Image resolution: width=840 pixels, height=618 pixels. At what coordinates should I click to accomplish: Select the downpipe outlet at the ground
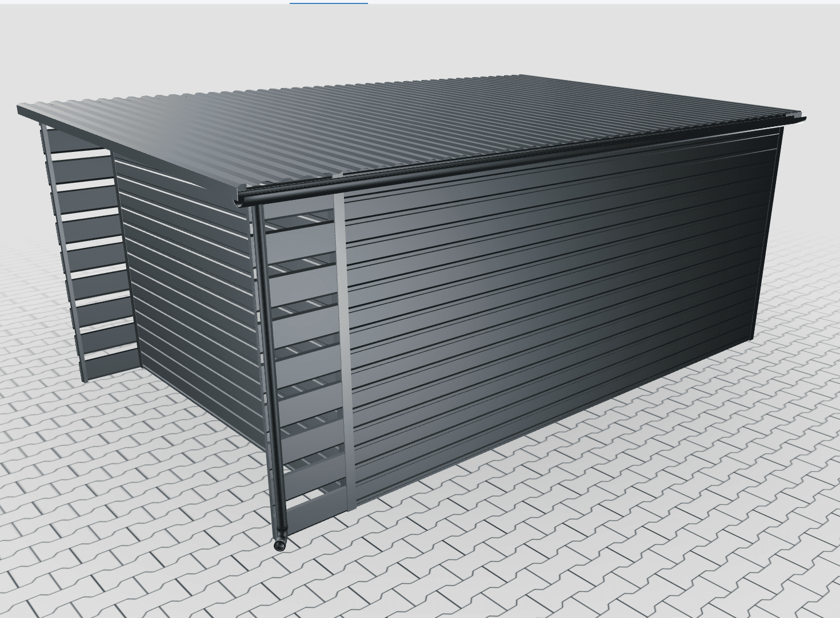point(279,545)
